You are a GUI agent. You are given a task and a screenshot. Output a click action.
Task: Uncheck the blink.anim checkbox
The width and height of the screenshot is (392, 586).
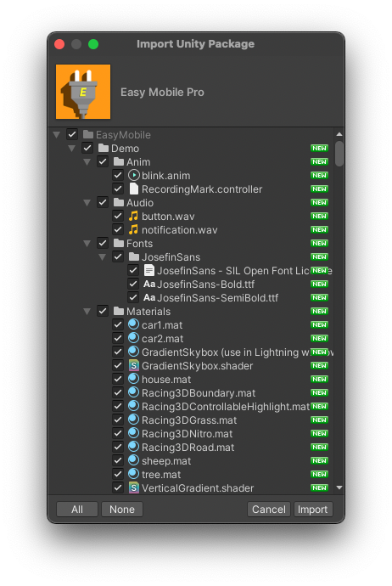click(118, 175)
